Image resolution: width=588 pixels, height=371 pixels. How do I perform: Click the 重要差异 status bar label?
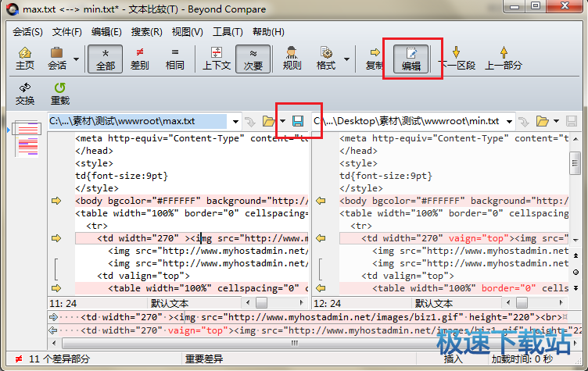[204, 359]
